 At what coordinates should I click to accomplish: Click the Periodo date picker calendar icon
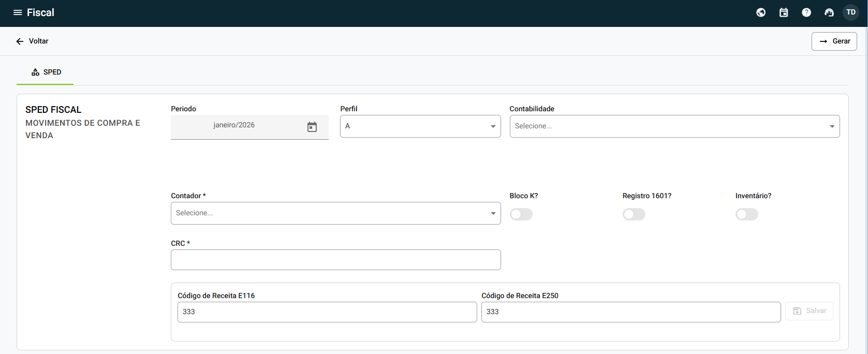click(312, 127)
